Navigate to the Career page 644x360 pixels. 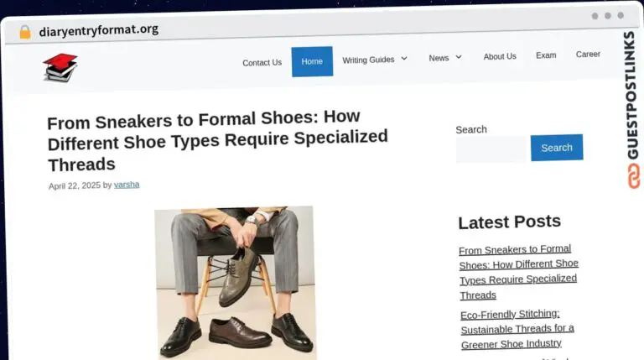[x=588, y=55]
